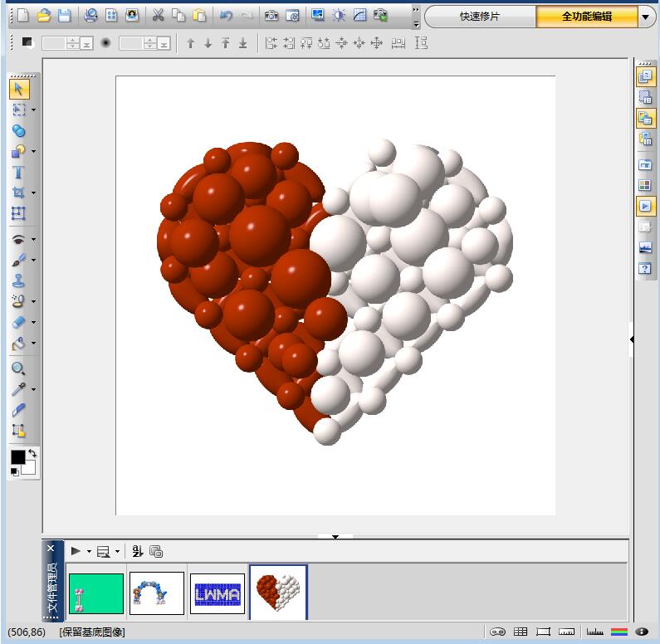This screenshot has height=644, width=660.
Task: Open the 全功能编辑 mode dropdown arrow
Action: [646, 17]
